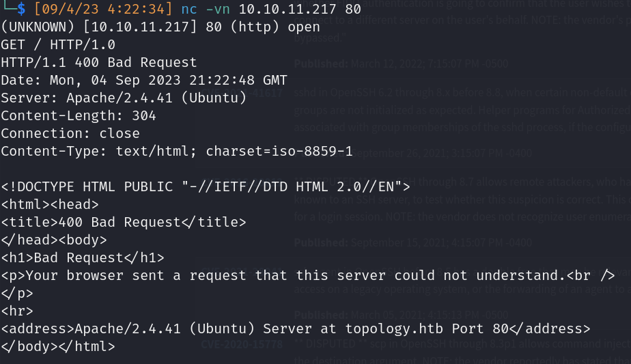Click the '<html><head>' tag line

[x=50, y=204]
